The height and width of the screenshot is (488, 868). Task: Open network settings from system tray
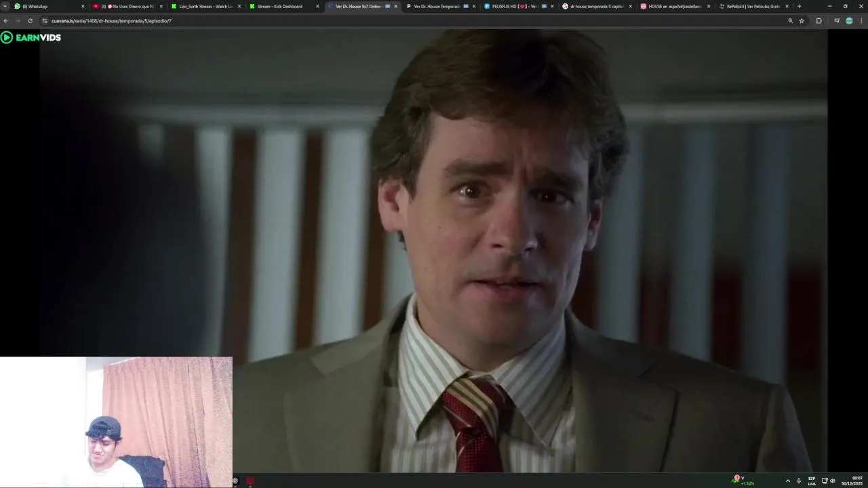[825, 481]
